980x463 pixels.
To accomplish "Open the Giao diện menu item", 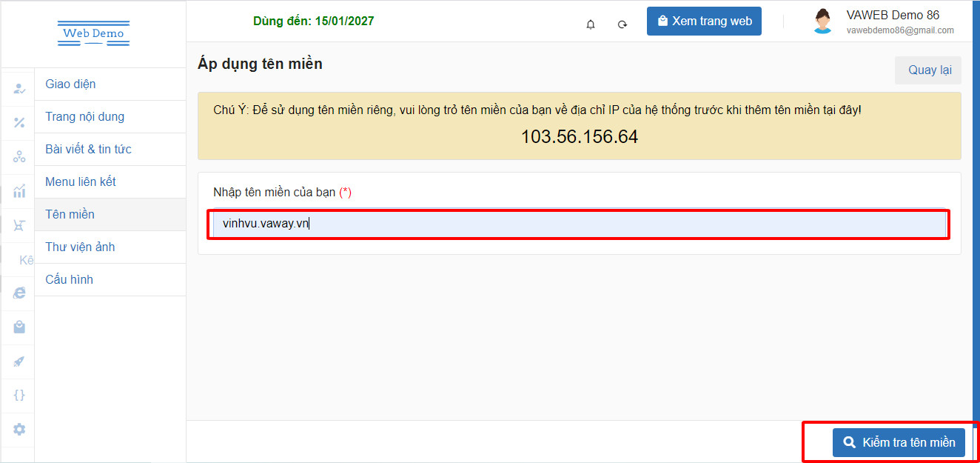I will coord(70,84).
